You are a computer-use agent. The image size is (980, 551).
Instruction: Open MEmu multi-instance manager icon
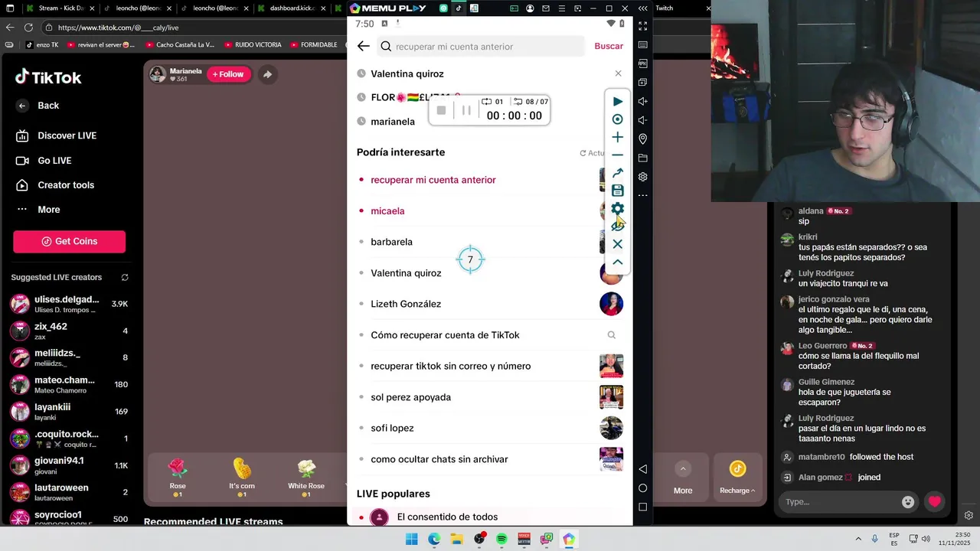[643, 83]
